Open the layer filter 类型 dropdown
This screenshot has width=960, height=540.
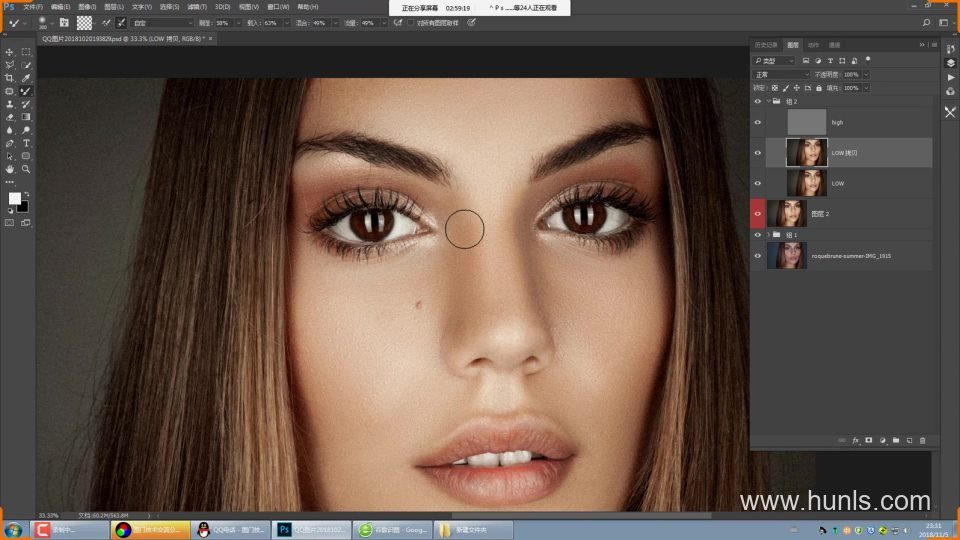pyautogui.click(x=774, y=61)
